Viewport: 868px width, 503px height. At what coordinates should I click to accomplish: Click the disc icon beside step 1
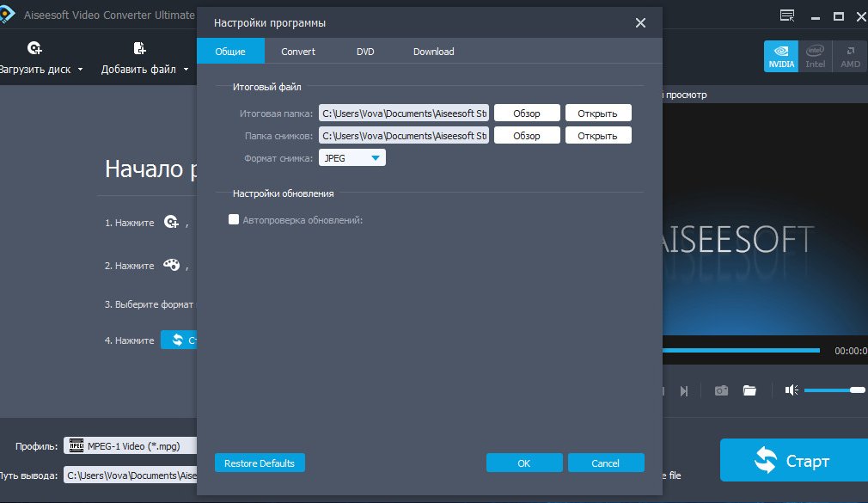pos(171,222)
